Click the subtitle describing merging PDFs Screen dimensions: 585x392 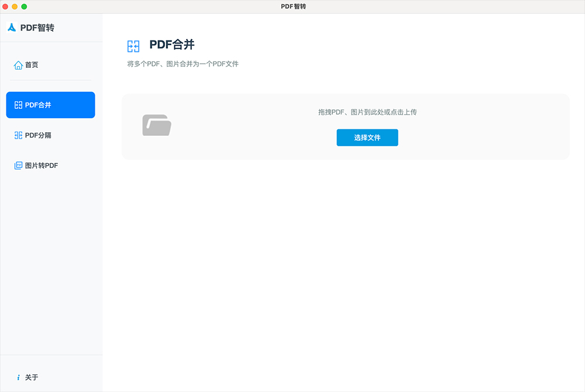[183, 64]
